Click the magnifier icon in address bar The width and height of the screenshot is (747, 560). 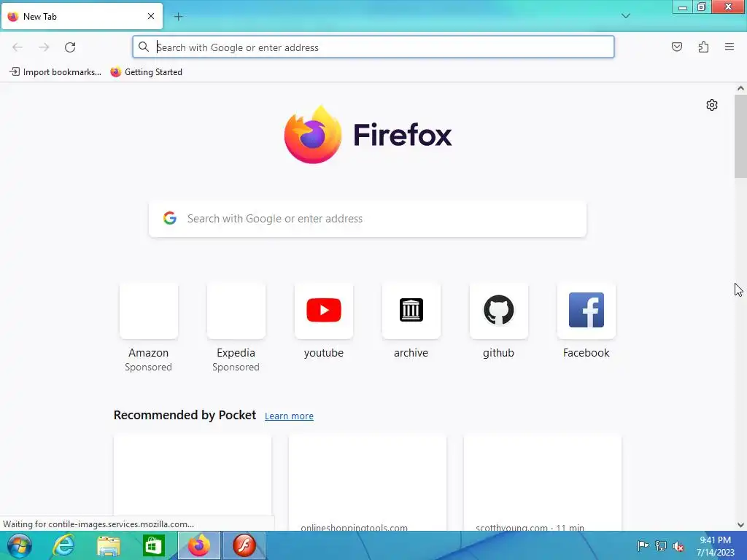pyautogui.click(x=144, y=47)
